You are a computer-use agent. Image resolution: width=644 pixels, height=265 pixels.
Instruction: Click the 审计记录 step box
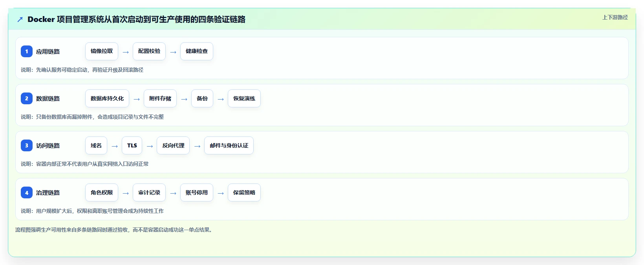(x=149, y=192)
